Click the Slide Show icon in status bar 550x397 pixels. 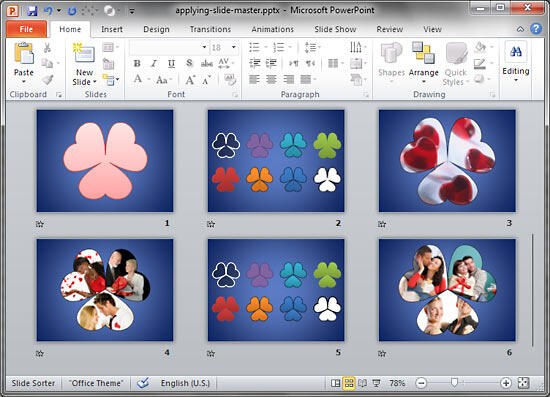[x=376, y=383]
